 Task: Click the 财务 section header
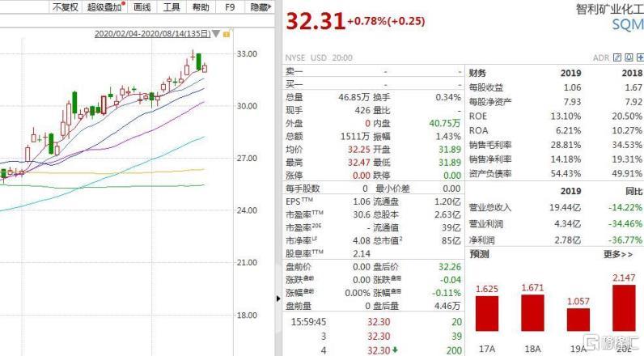477,73
